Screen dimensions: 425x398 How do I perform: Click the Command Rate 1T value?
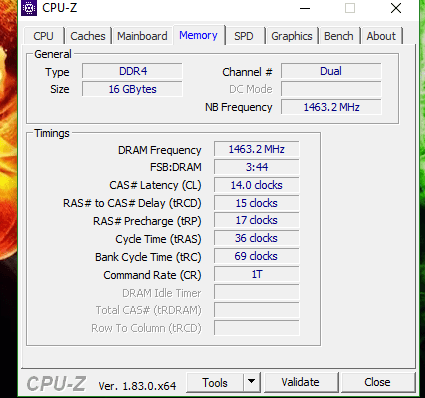tap(256, 274)
